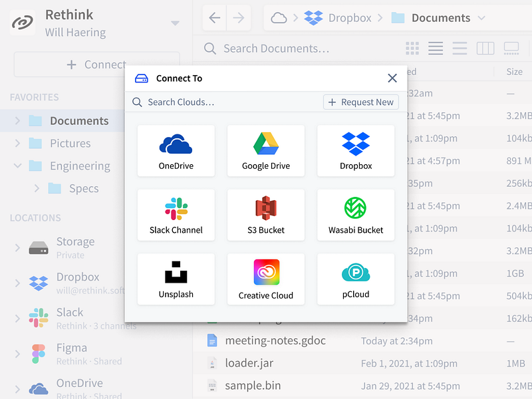Choose the Unsplash connection
This screenshot has height=399, width=532.
[176, 279]
